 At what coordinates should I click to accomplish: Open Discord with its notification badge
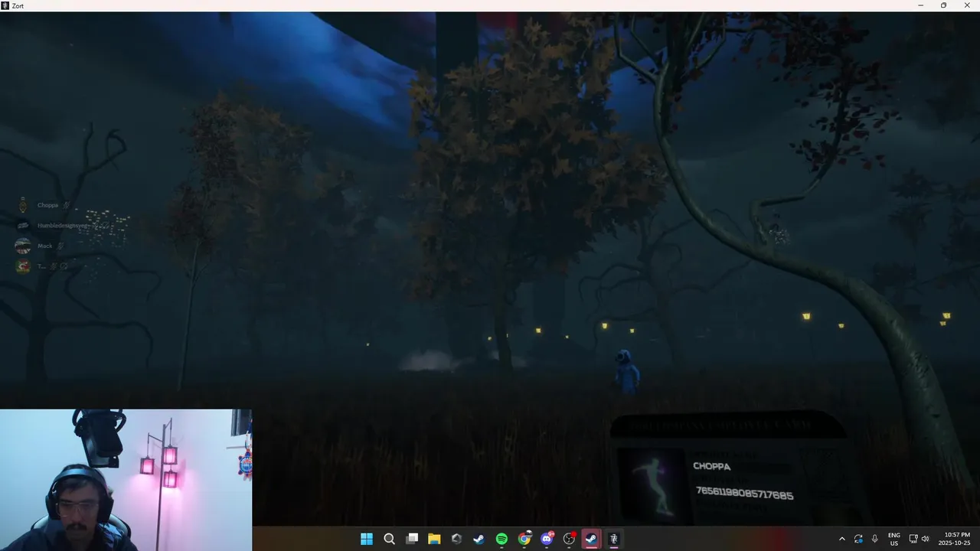click(547, 539)
